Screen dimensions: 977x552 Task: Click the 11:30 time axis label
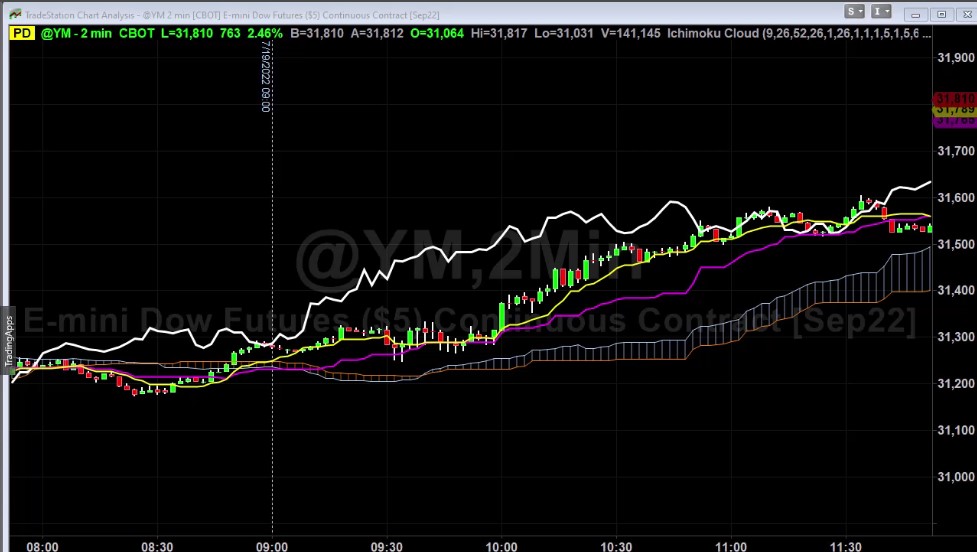[x=846, y=546]
